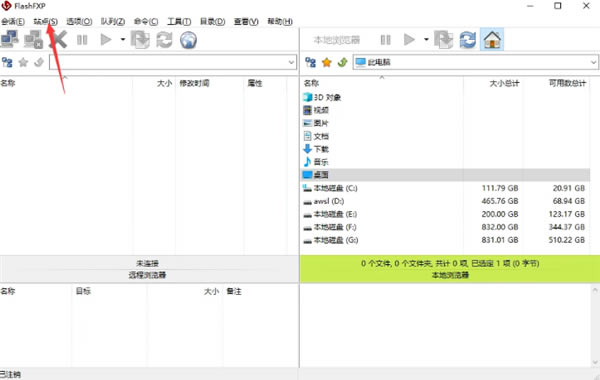Screen dimensions: 600x380
Task: Click the Abort X icon
Action: point(58,39)
